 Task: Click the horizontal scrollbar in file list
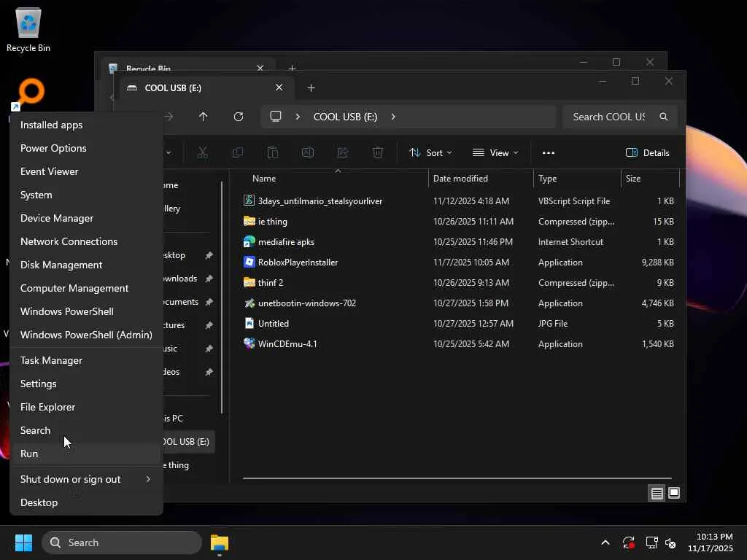pos(457,478)
